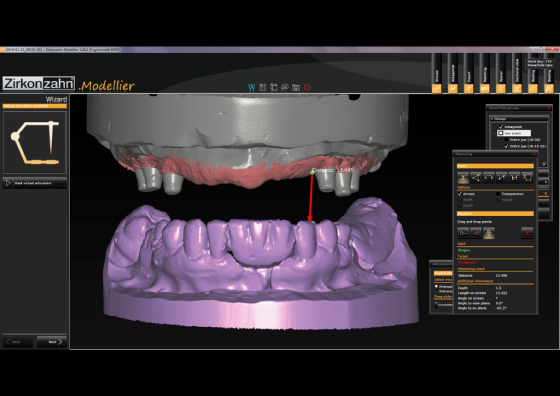Click the red X delete measurement button
The height and width of the screenshot is (396, 560).
pos(527,234)
